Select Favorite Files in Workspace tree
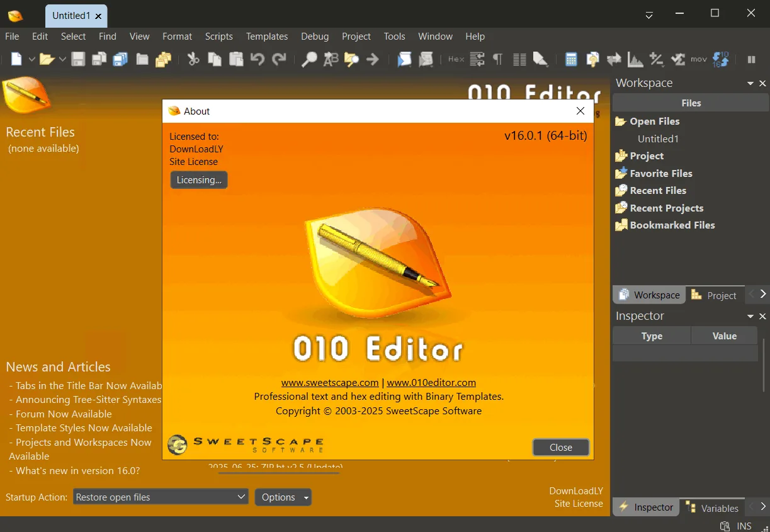770x532 pixels. 661,173
